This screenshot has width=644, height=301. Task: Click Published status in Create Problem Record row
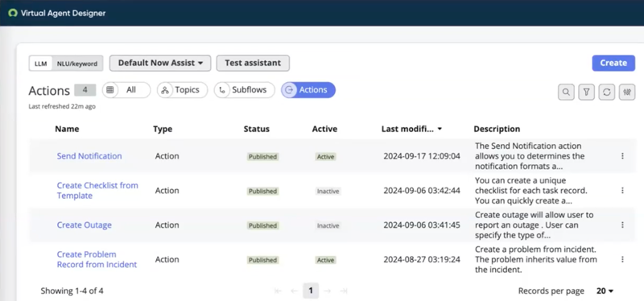pyautogui.click(x=263, y=260)
